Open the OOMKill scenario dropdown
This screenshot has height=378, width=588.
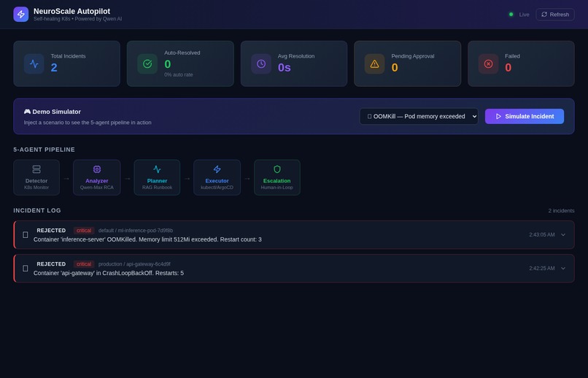[419, 116]
